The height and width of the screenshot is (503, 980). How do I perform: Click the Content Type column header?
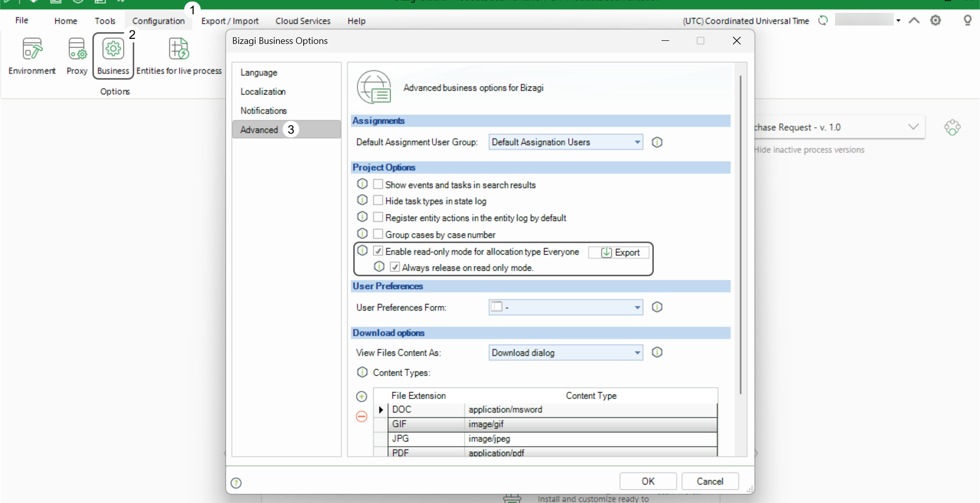click(591, 396)
